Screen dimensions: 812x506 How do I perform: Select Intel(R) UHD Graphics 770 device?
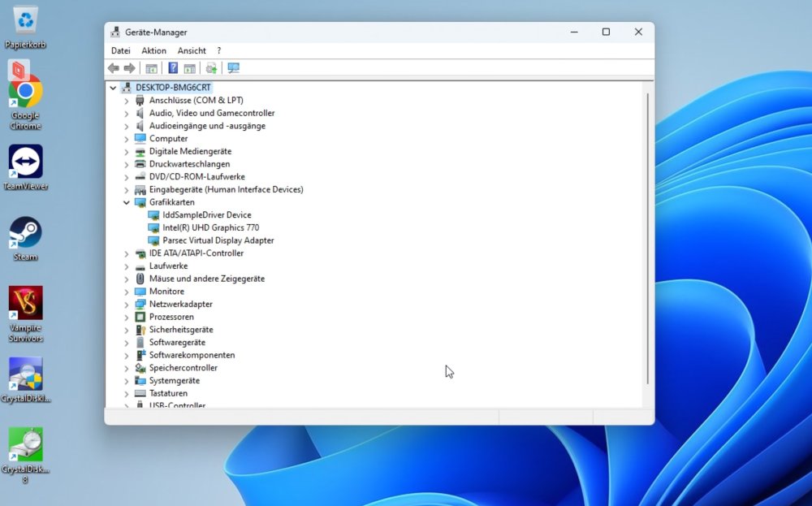pos(210,227)
